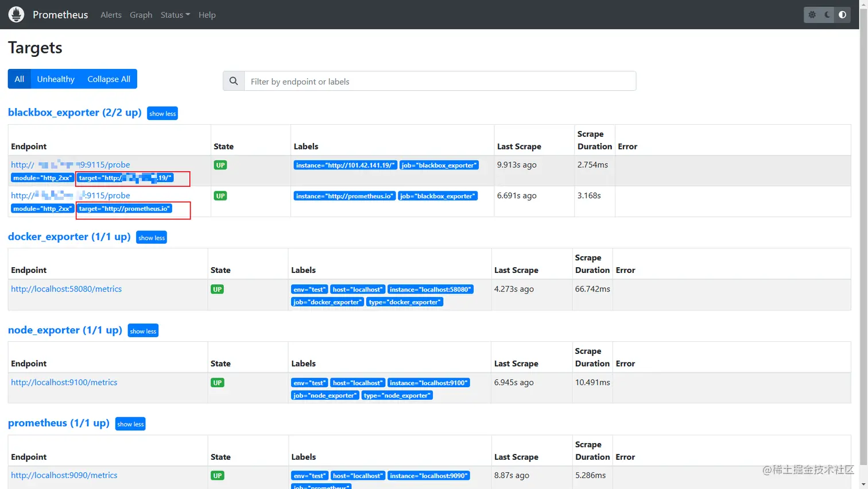868x489 pixels.
Task: Click instance="http://prometheus.io" label badge
Action: (344, 196)
